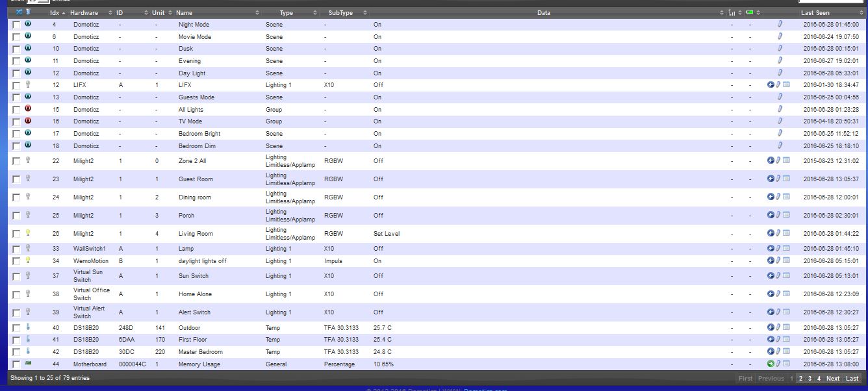Tick checkbox for Memory Usage row
Viewport: 868px width, 391px height.
[x=16, y=364]
